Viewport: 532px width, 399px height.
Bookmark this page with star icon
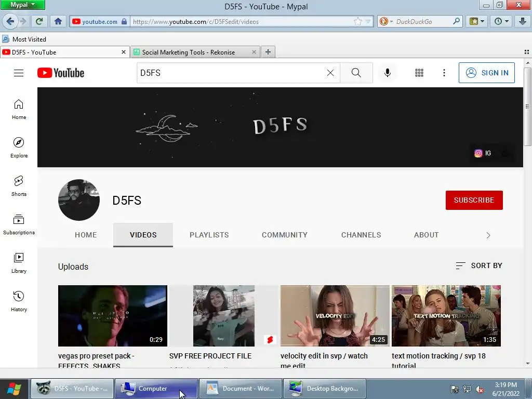click(x=357, y=21)
